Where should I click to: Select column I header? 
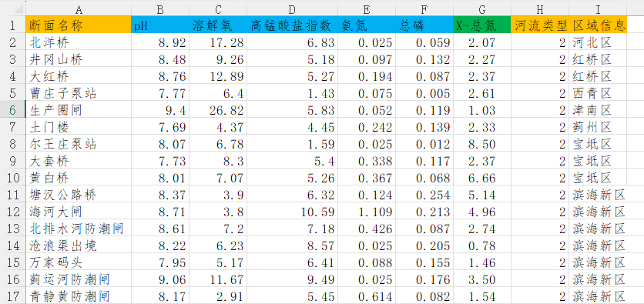(598, 8)
